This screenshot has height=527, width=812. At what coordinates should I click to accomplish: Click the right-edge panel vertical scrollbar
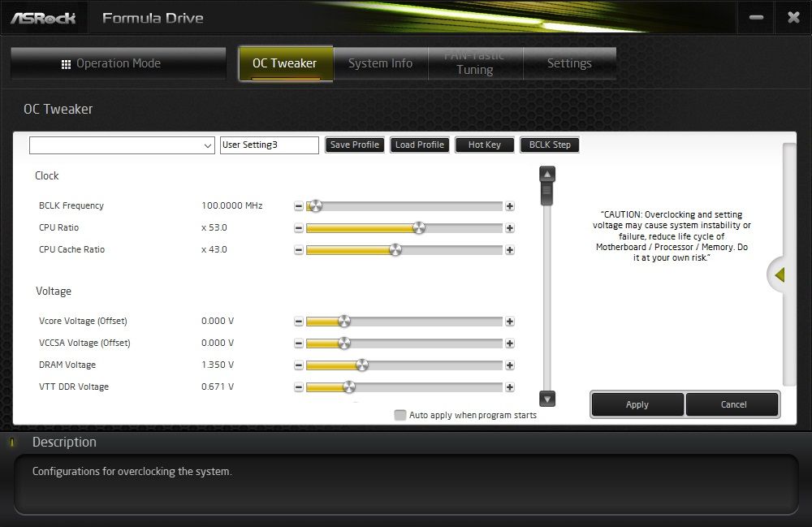pyautogui.click(x=789, y=265)
